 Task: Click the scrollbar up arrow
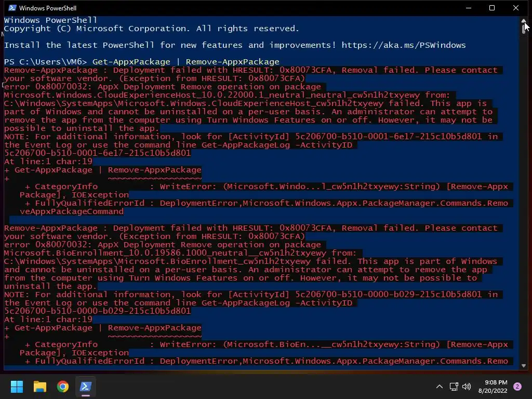tap(524, 20)
